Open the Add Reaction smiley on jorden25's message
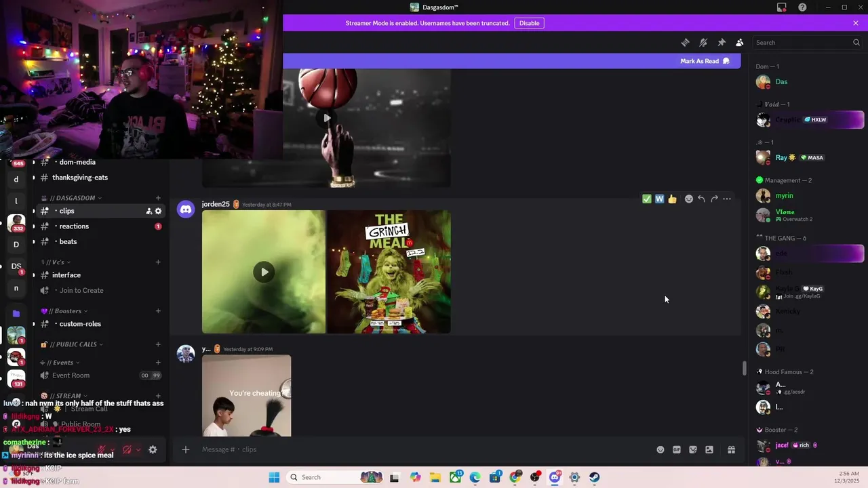The width and height of the screenshot is (868, 488). coord(689,199)
